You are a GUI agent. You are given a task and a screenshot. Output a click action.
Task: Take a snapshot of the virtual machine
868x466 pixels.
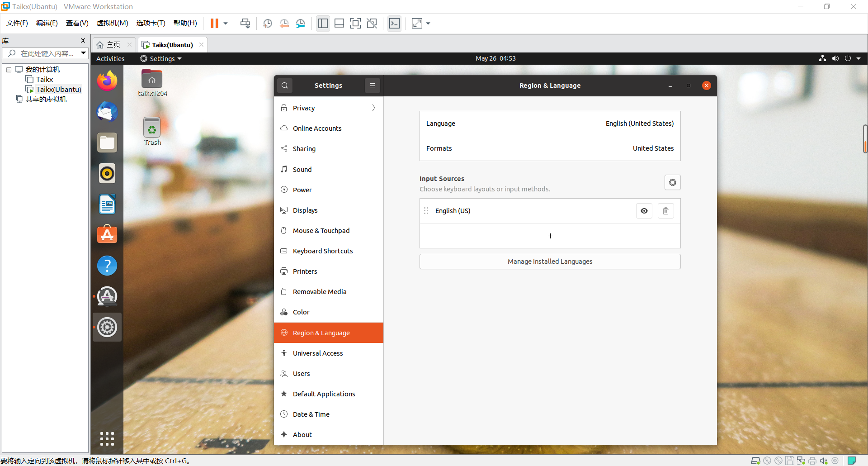[x=267, y=23]
